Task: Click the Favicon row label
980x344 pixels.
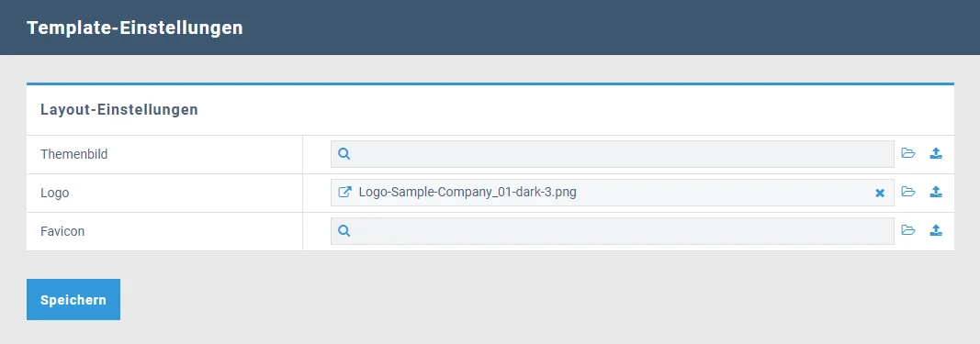Action: tap(62, 231)
